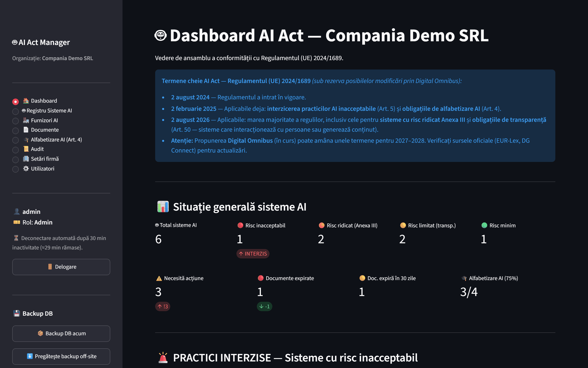588x368 pixels.
Task: Click the warning triangle beside Necesită acțiune
Action: coord(159,278)
